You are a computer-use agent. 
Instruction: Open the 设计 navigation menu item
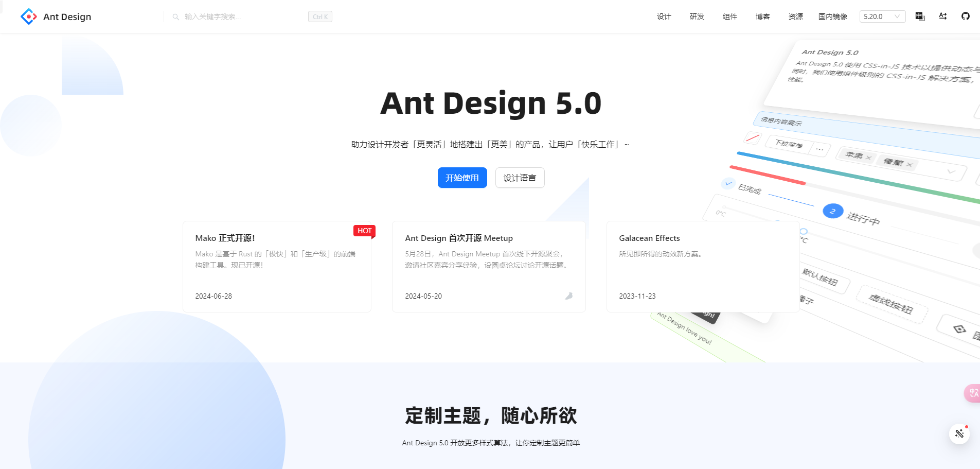point(664,16)
